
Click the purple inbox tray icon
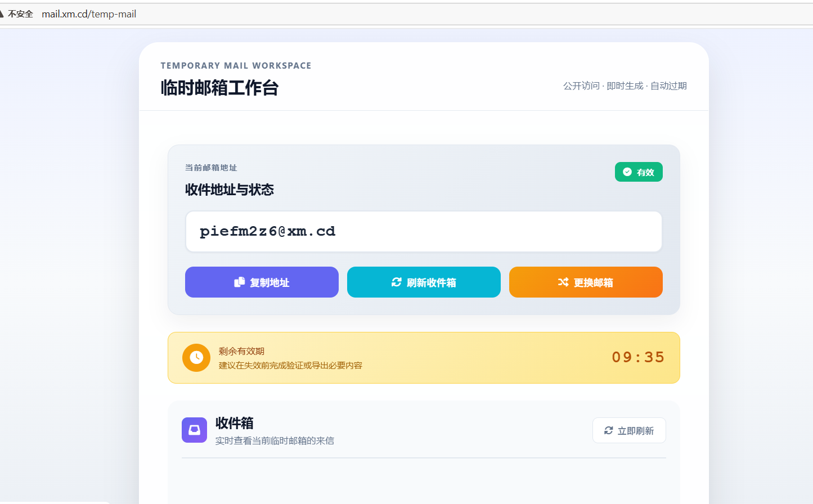194,430
